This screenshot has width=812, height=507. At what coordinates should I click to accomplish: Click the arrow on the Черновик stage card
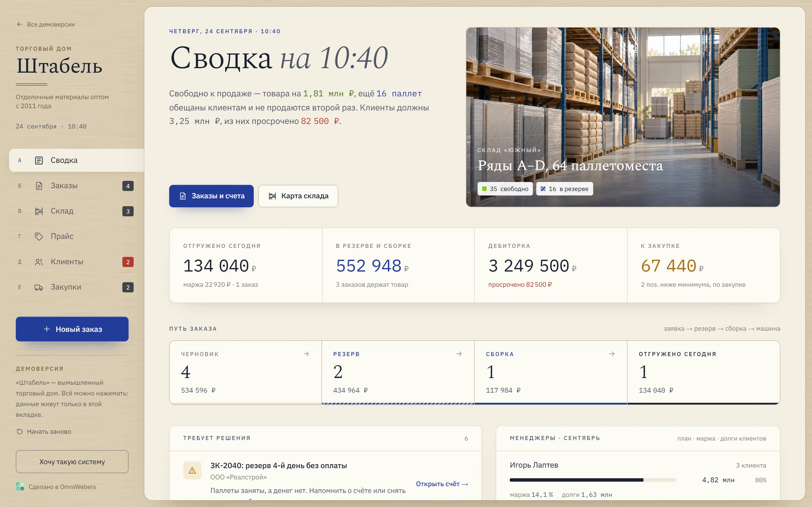306,354
